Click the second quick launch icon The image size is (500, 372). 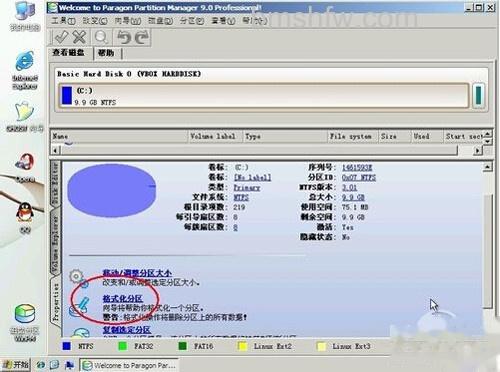55,365
